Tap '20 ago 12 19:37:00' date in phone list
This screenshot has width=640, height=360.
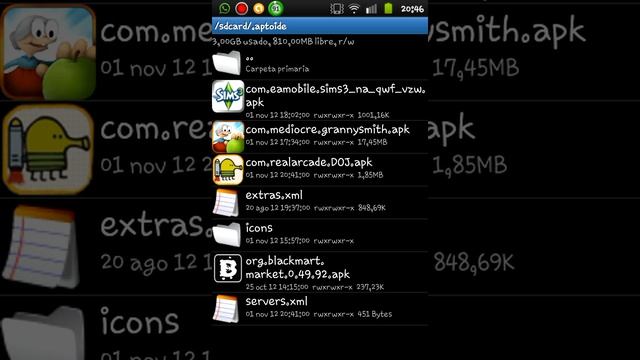coord(278,208)
